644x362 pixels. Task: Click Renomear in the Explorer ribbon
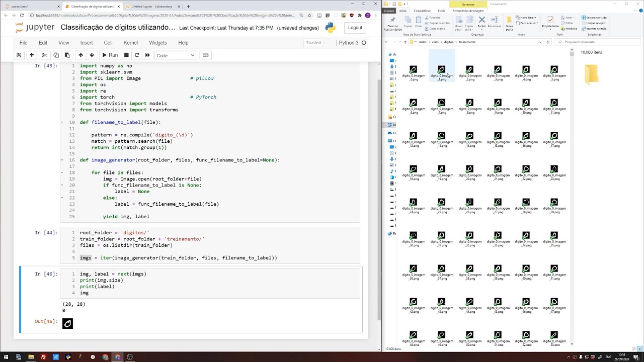pyautogui.click(x=494, y=22)
